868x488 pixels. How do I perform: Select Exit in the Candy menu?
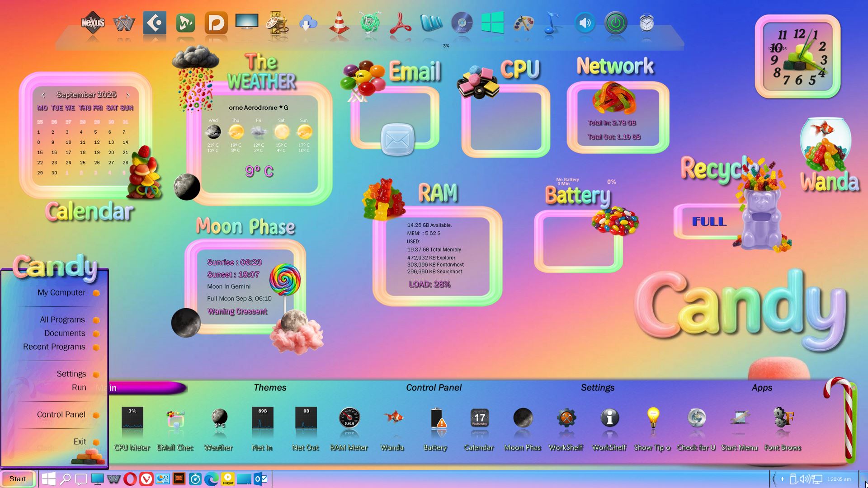pos(80,442)
